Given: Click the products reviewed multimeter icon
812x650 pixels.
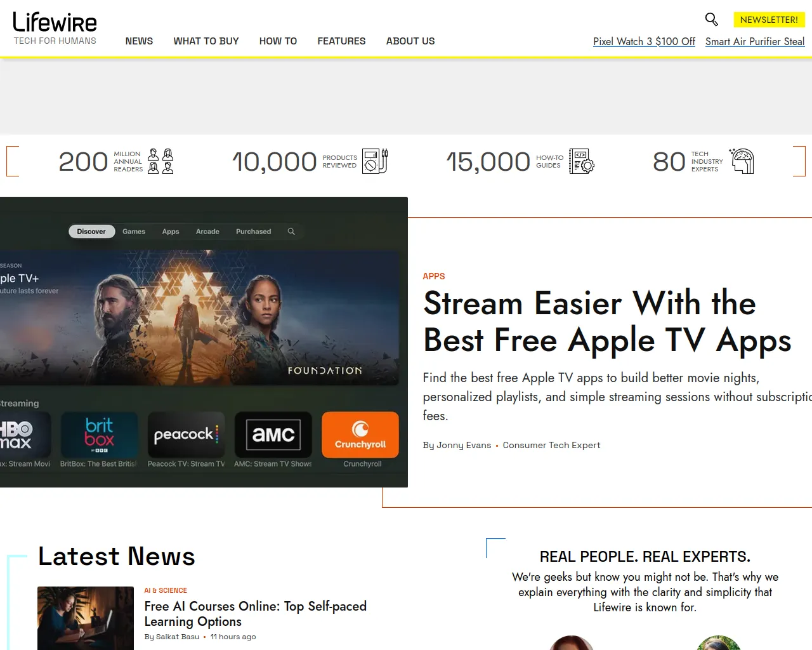Looking at the screenshot, I should pos(375,161).
